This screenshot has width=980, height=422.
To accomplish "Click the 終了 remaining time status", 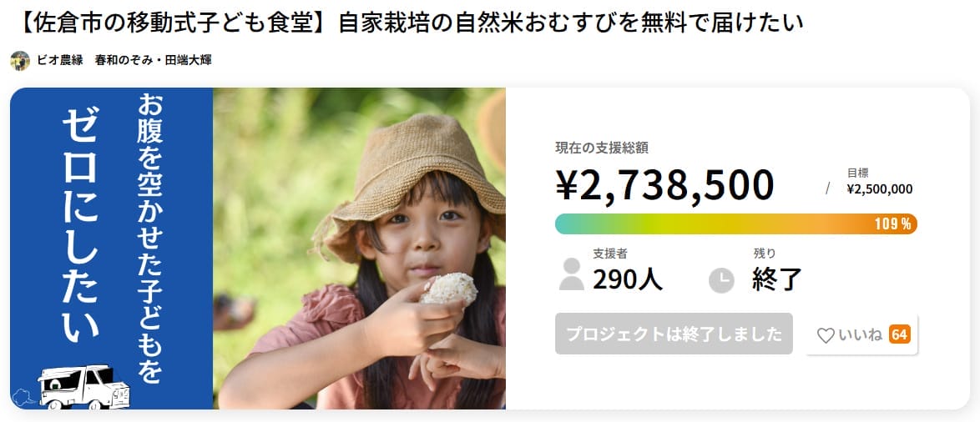I will [777, 279].
